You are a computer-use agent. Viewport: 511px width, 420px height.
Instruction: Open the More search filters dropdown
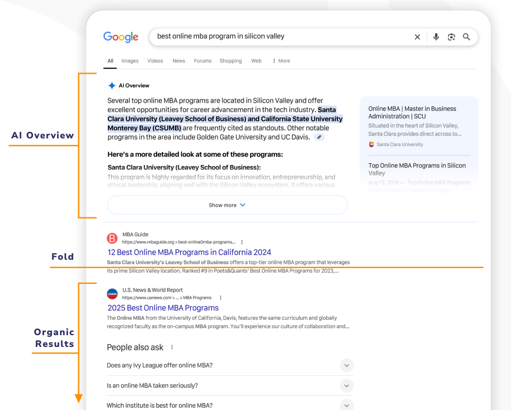click(x=281, y=61)
